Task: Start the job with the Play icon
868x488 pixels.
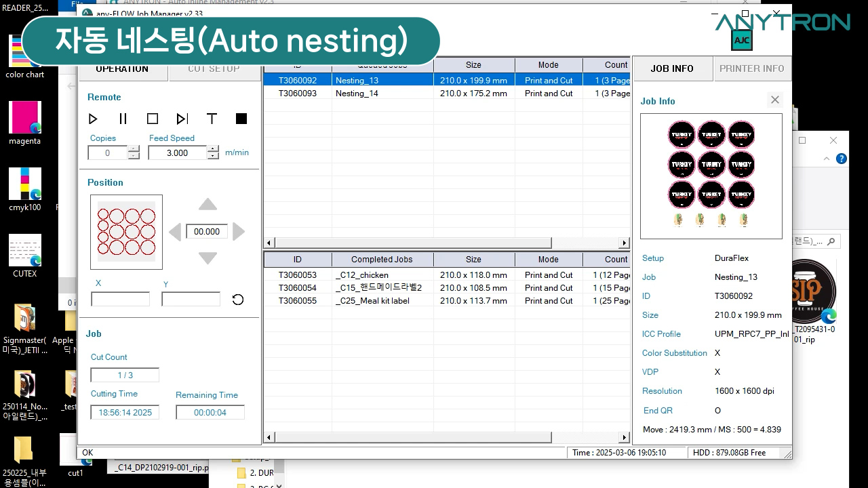Action: [93, 119]
